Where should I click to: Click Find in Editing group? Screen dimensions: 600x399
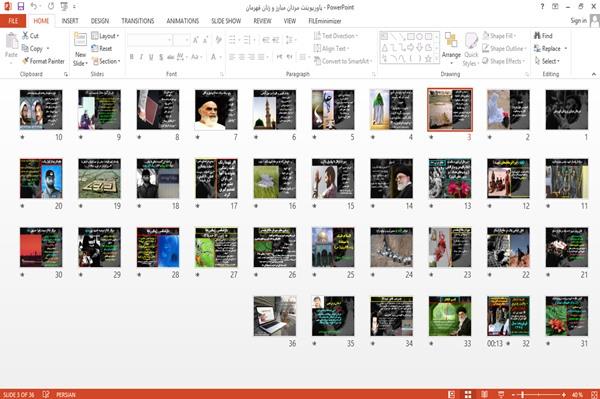(543, 36)
